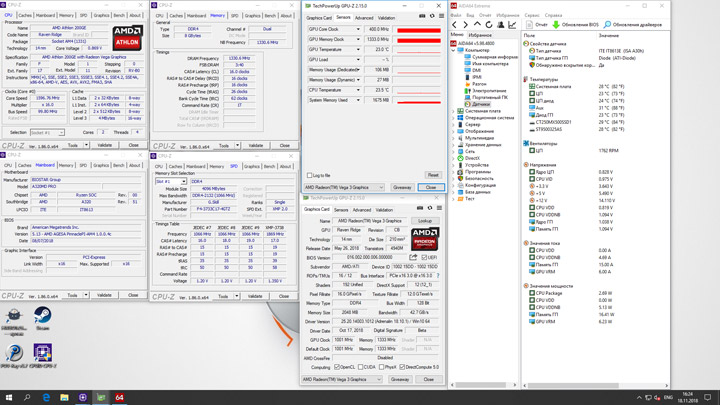Toggle UEFI checkbox in GPU-Z

424,258
